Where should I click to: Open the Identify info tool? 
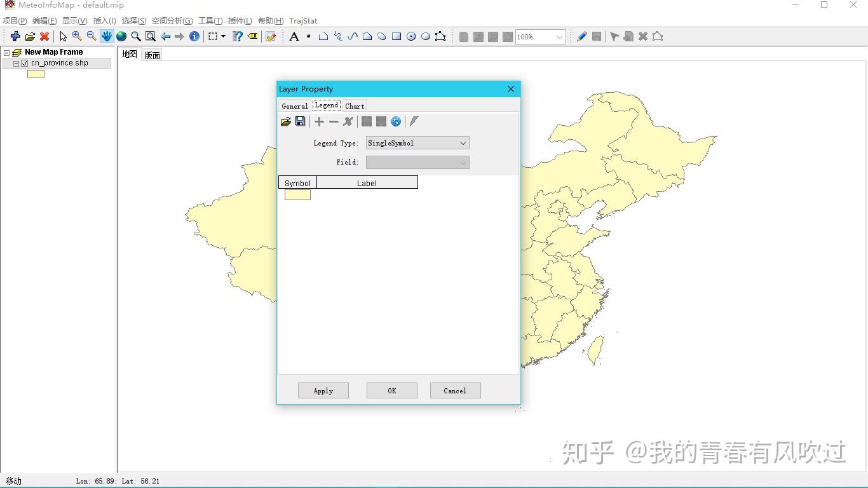(x=194, y=36)
